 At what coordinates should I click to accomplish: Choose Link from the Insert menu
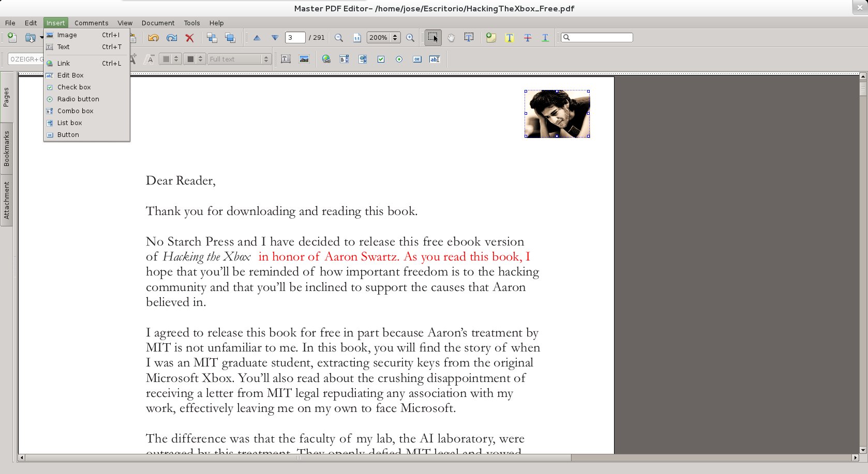(x=86, y=64)
